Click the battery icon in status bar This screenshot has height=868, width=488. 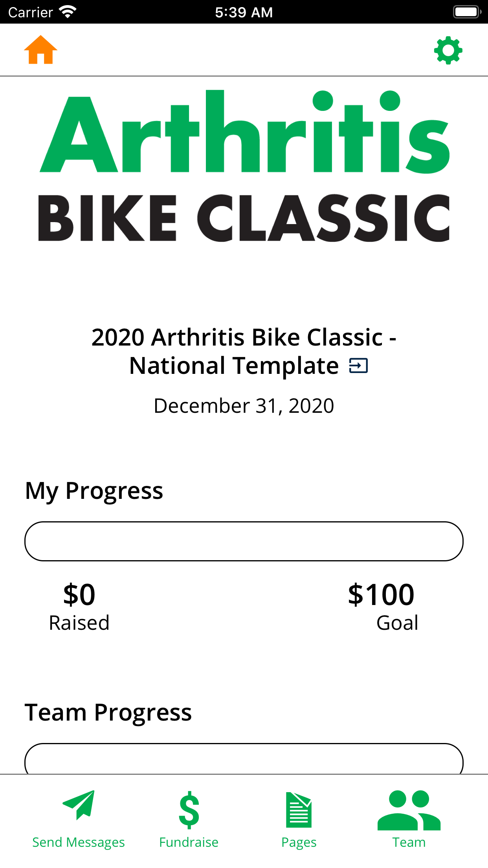coord(467,12)
